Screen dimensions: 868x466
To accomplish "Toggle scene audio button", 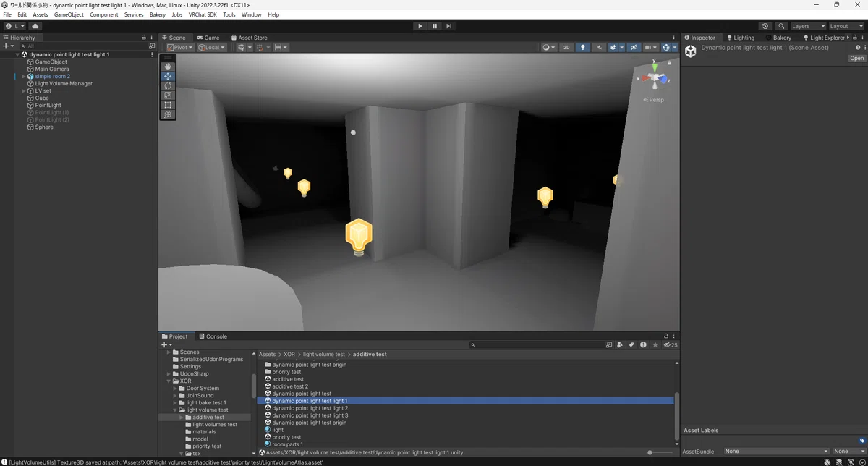I will pyautogui.click(x=599, y=47).
